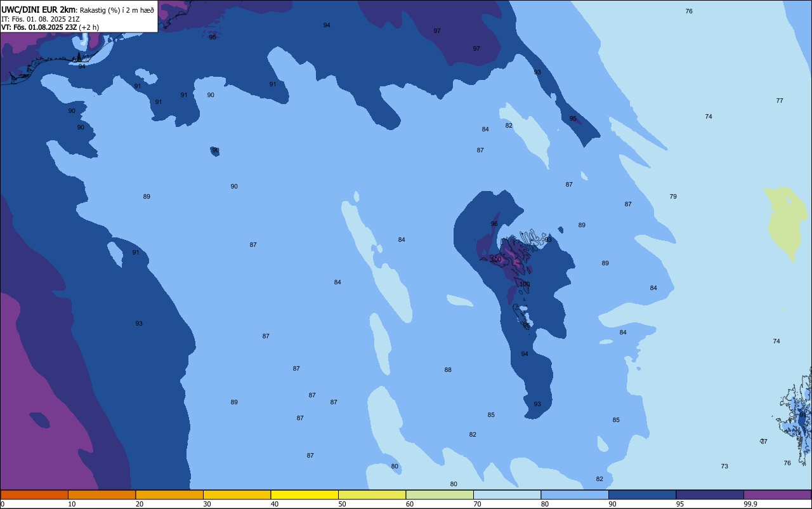
Task: Select the 30–40 golden legend swatch
Action: pos(237,494)
